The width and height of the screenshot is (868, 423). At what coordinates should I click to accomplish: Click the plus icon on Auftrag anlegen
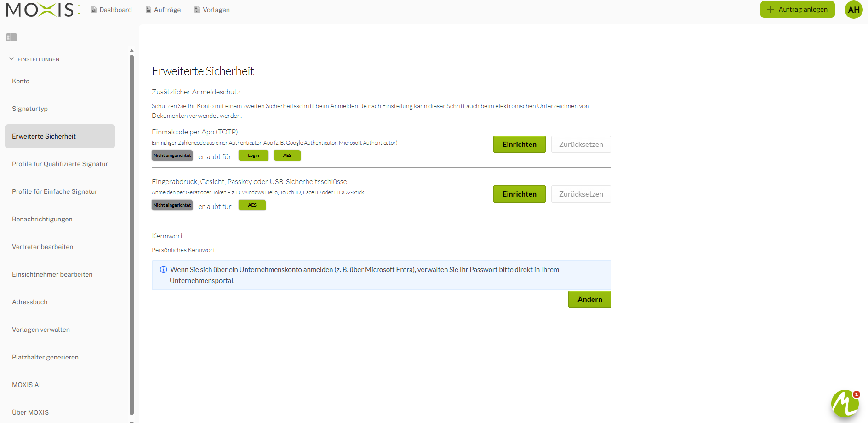point(771,10)
